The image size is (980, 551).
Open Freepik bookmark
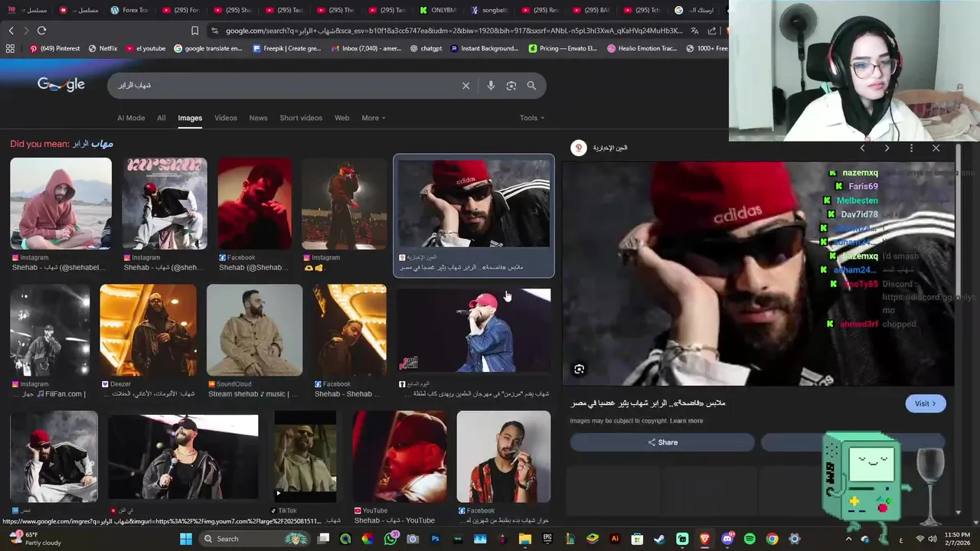point(287,48)
